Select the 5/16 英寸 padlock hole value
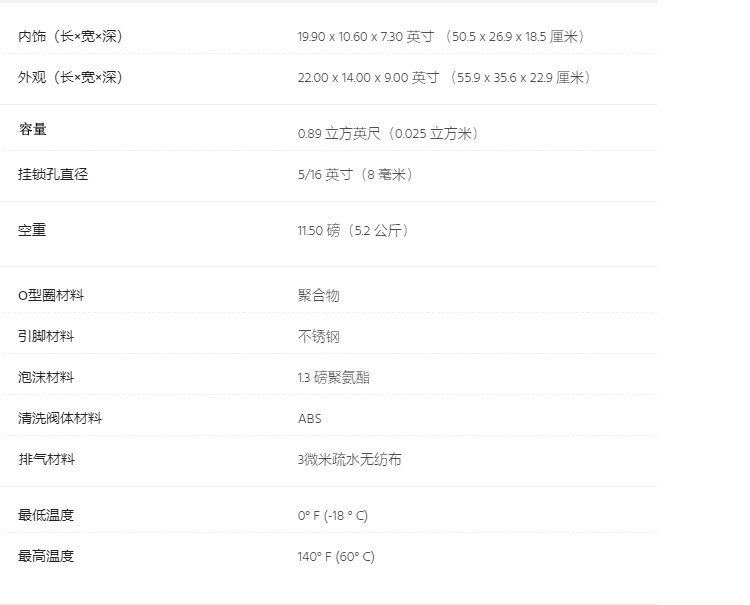The width and height of the screenshot is (750, 605). point(355,175)
